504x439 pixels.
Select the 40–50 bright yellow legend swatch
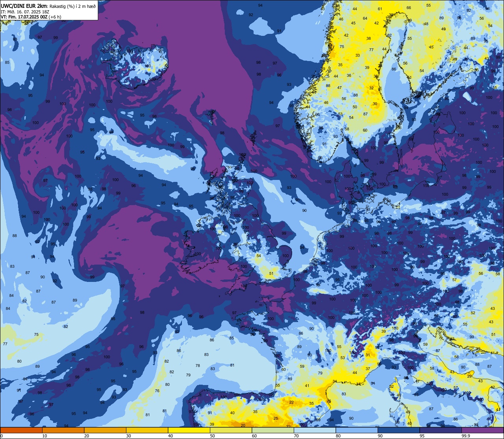pyautogui.click(x=189, y=430)
